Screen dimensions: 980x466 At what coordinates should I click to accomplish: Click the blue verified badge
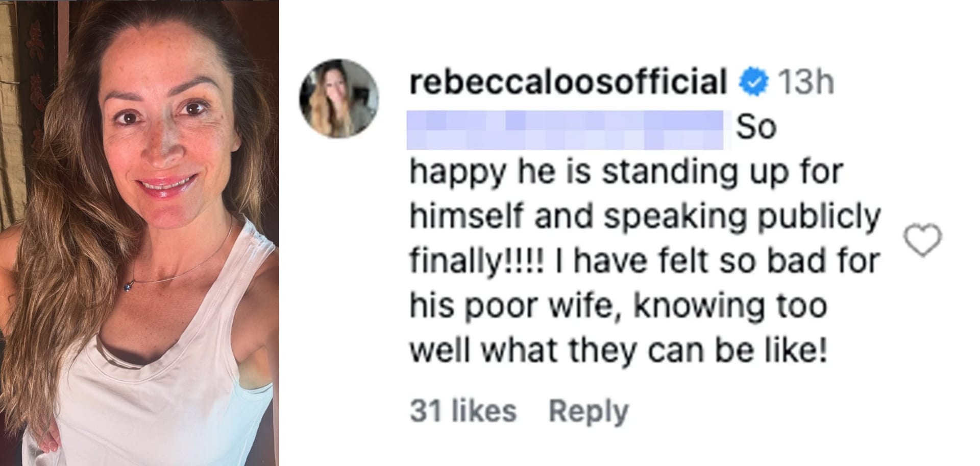(753, 82)
